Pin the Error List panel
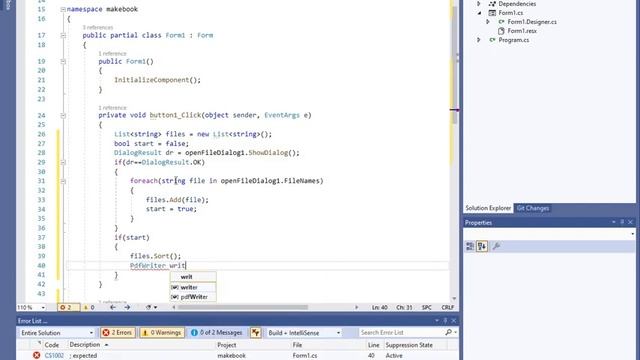The image size is (640, 360). coord(445,321)
